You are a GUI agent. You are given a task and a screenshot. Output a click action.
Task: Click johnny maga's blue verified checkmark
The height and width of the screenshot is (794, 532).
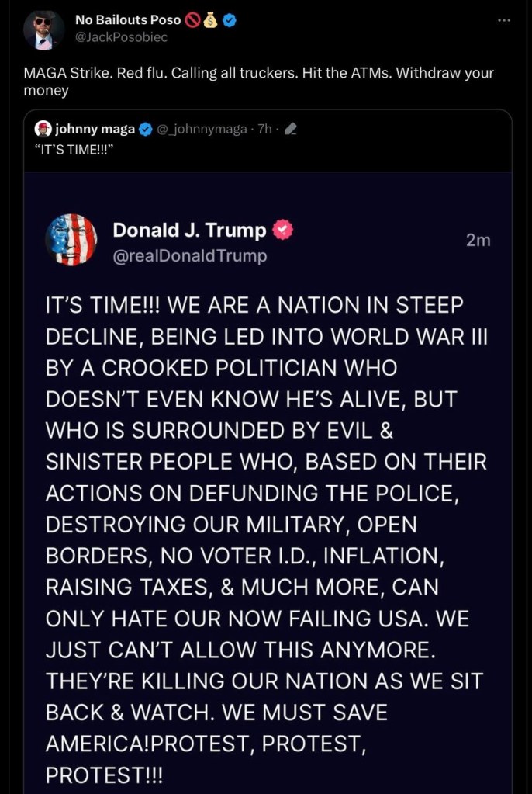[146, 130]
